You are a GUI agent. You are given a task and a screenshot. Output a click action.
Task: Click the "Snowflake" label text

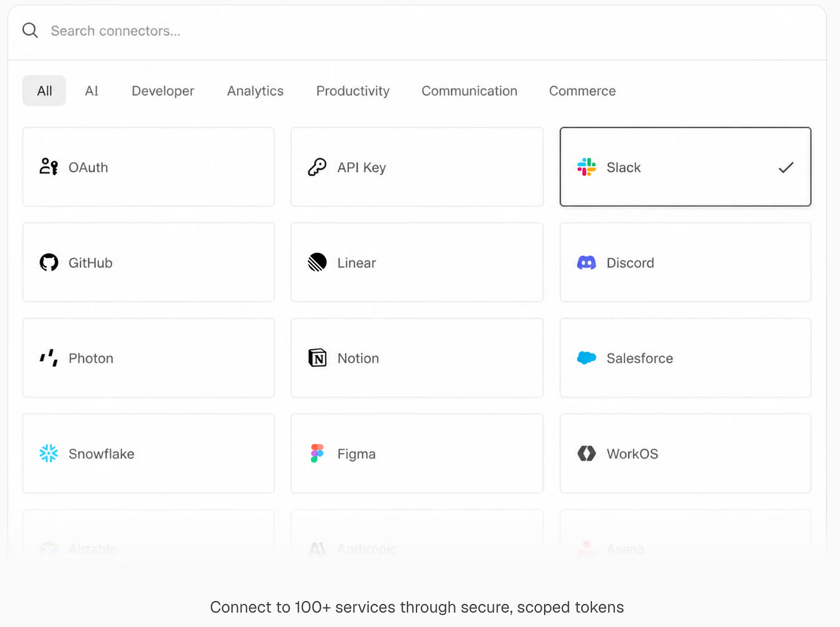pyautogui.click(x=102, y=454)
